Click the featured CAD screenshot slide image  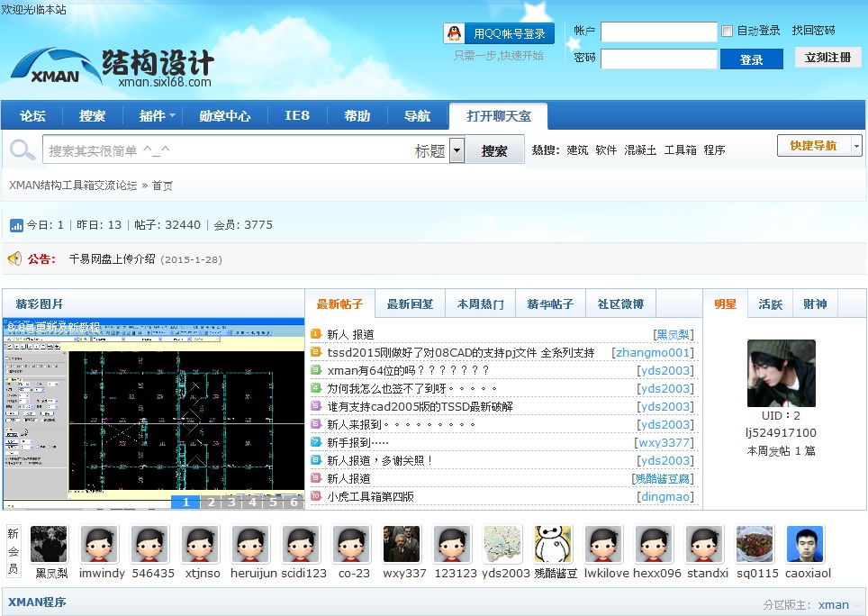(x=153, y=412)
